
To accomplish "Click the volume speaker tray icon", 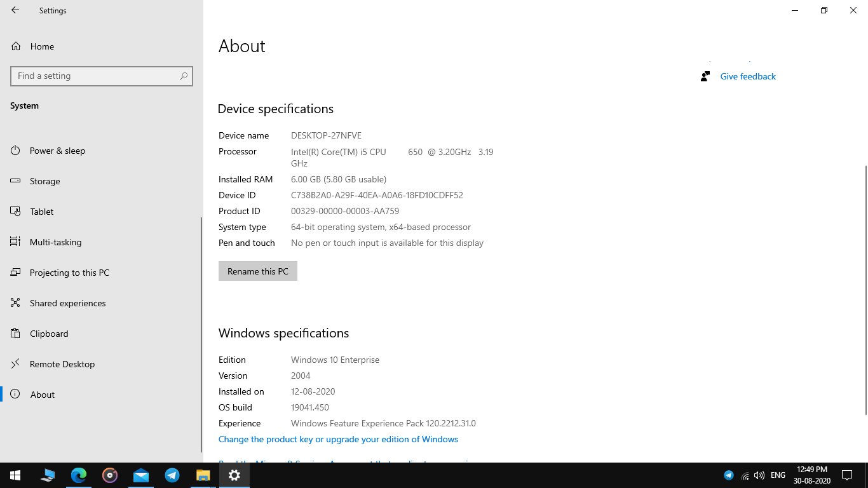I will pos(759,475).
